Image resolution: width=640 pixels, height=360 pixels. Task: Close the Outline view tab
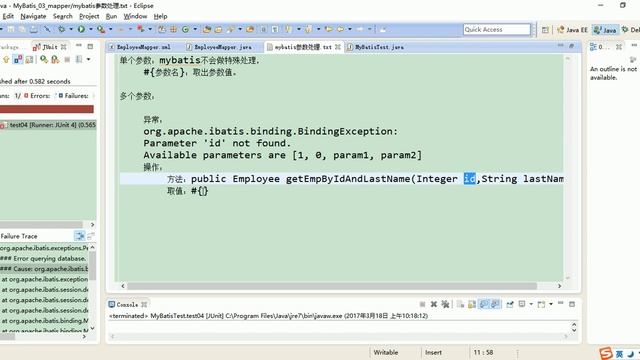pos(619,47)
